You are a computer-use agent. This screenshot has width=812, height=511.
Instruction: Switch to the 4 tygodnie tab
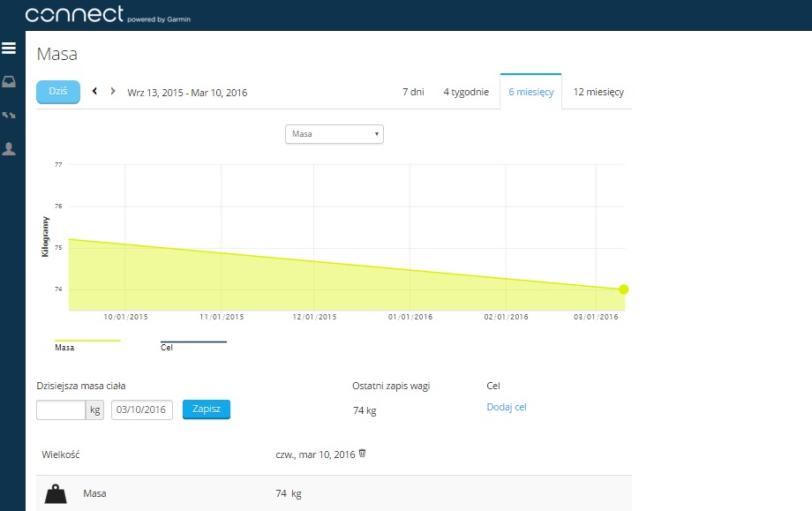click(465, 92)
